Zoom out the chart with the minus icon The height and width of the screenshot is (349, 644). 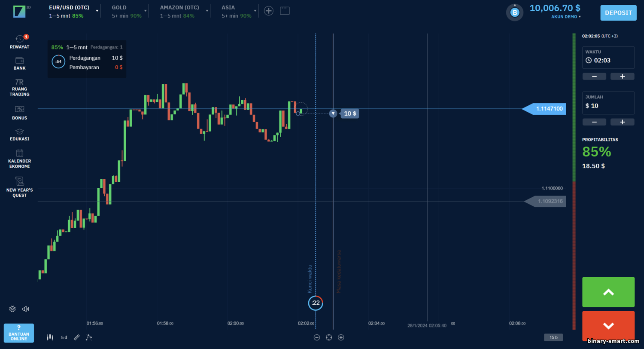point(317,337)
